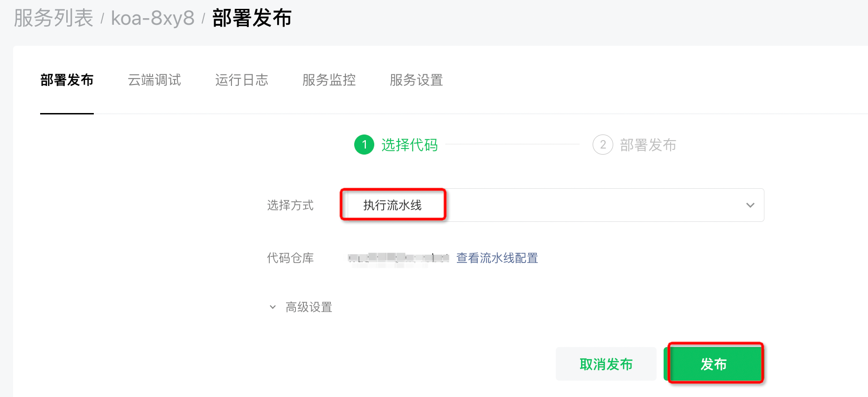Switch to the 云端调试 tab
Viewport: 868px width, 397px height.
[154, 80]
